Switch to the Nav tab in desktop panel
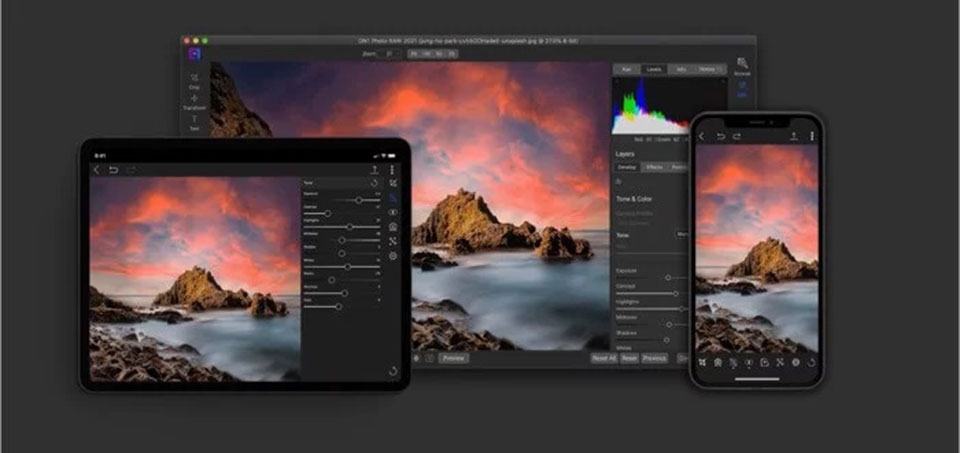Viewport: 960px width, 453px height. (627, 69)
